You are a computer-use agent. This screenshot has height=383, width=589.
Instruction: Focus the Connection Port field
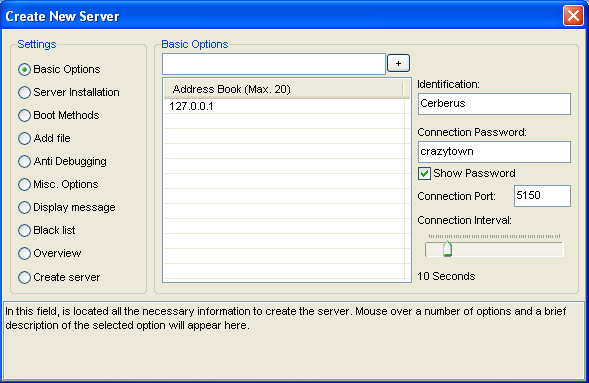[x=542, y=196]
